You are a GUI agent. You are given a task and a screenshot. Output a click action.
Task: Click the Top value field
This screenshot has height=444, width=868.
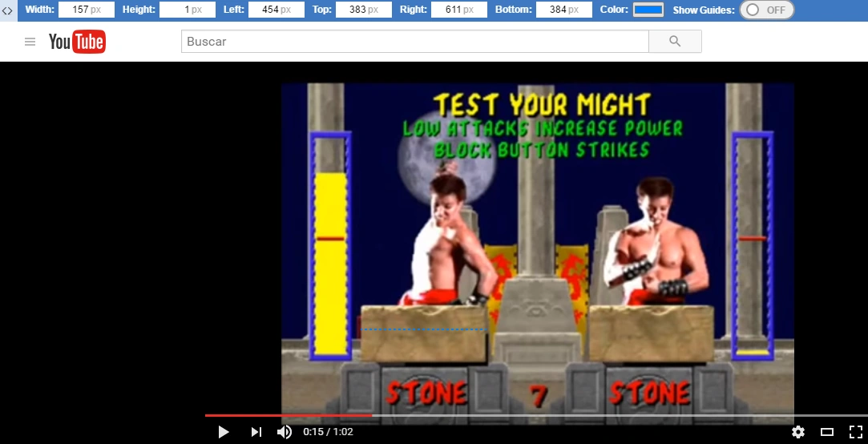click(x=364, y=10)
